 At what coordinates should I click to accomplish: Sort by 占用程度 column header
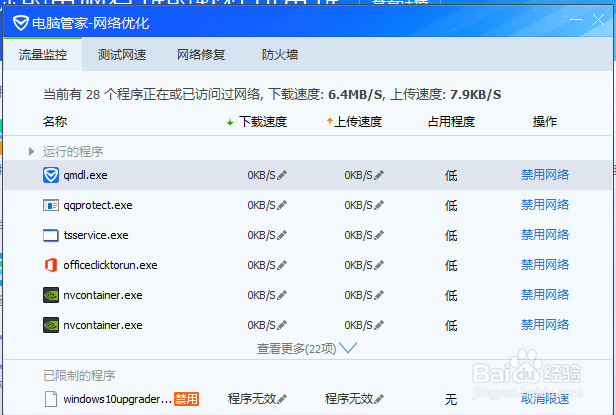pos(451,121)
